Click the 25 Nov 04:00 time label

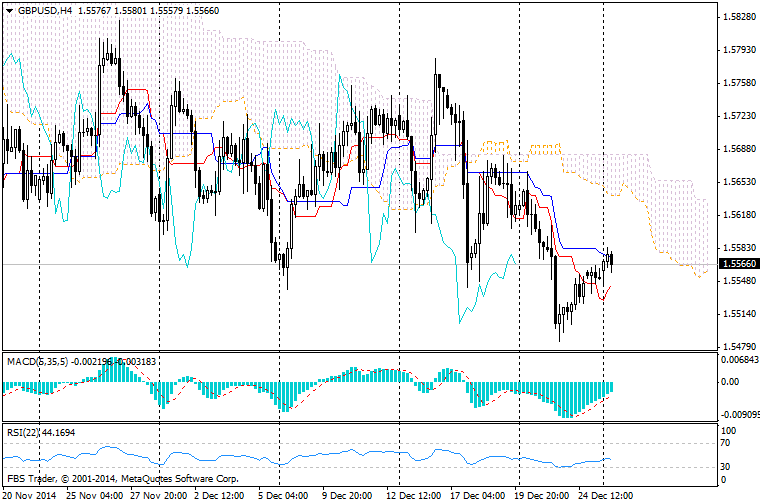click(x=94, y=496)
